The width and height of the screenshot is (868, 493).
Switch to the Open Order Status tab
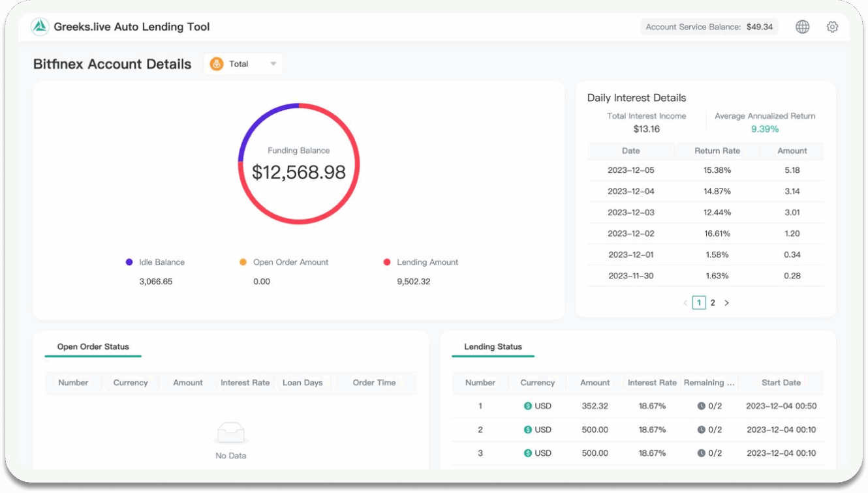click(x=93, y=347)
